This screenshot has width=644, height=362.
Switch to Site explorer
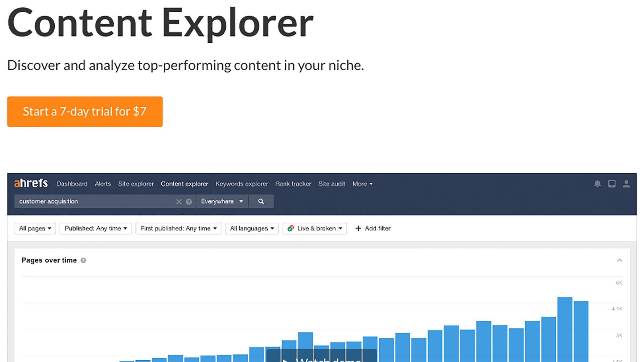(x=136, y=184)
